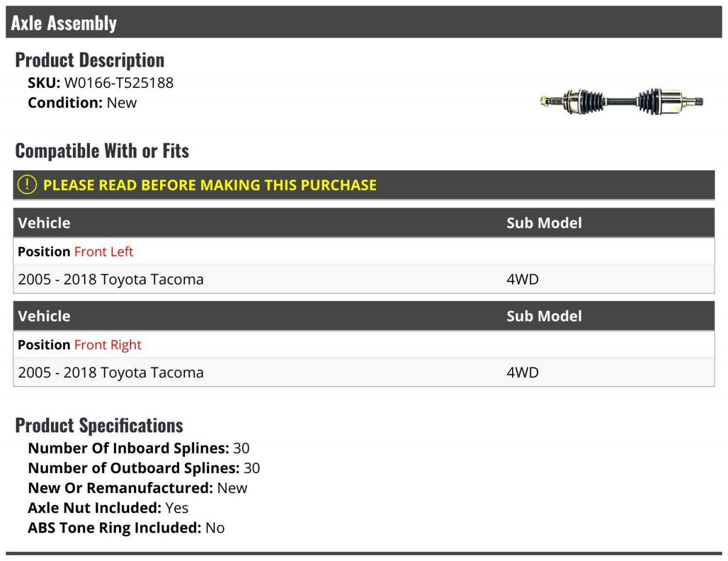This screenshot has height=561, width=728.
Task: Click the Compatible With or Fits heading
Action: 102,150
